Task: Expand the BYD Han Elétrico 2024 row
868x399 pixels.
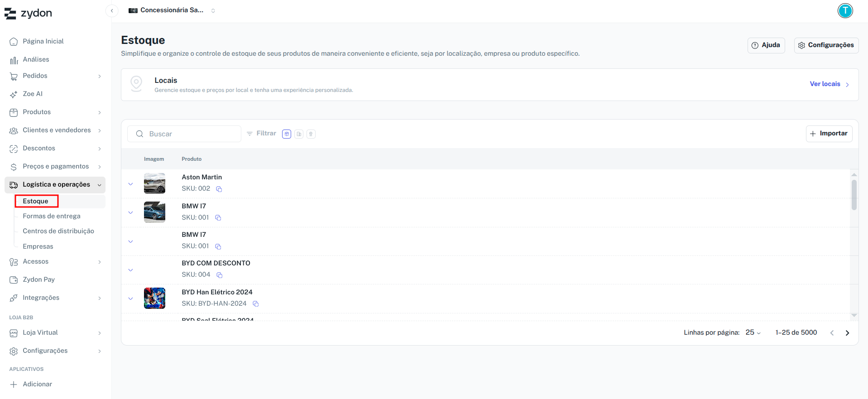Action: click(x=130, y=298)
